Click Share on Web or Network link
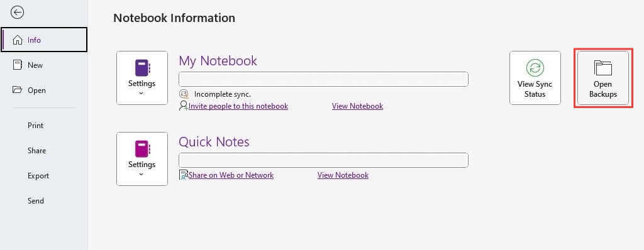644x250 pixels. click(231, 175)
